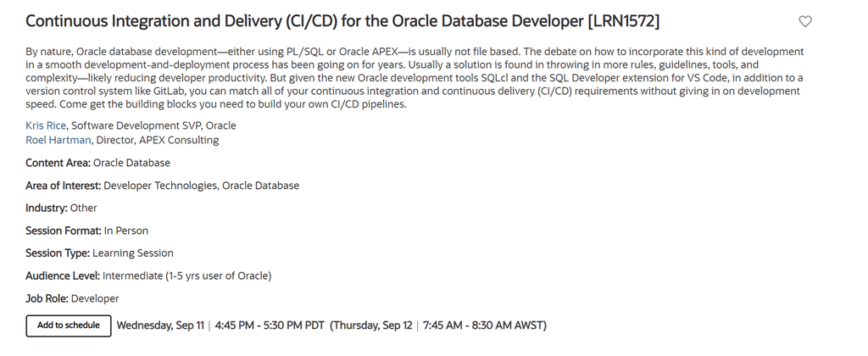The width and height of the screenshot is (868, 356).
Task: Click the Content Area label
Action: tap(58, 163)
